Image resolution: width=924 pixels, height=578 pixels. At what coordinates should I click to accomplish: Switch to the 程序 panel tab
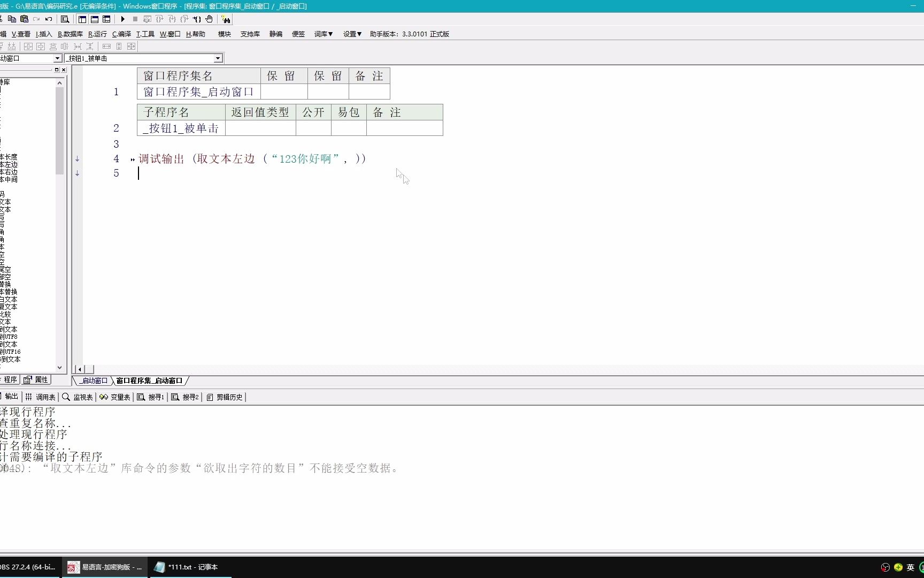[x=10, y=379]
